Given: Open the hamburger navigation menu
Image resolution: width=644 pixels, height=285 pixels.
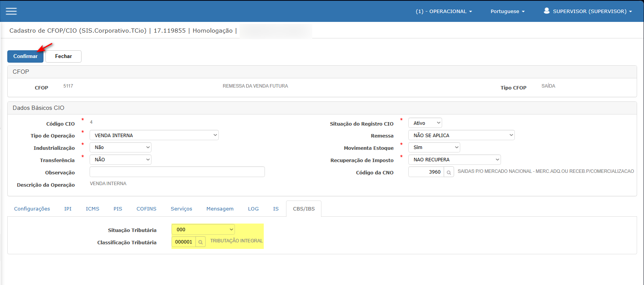Looking at the screenshot, I should click(11, 11).
